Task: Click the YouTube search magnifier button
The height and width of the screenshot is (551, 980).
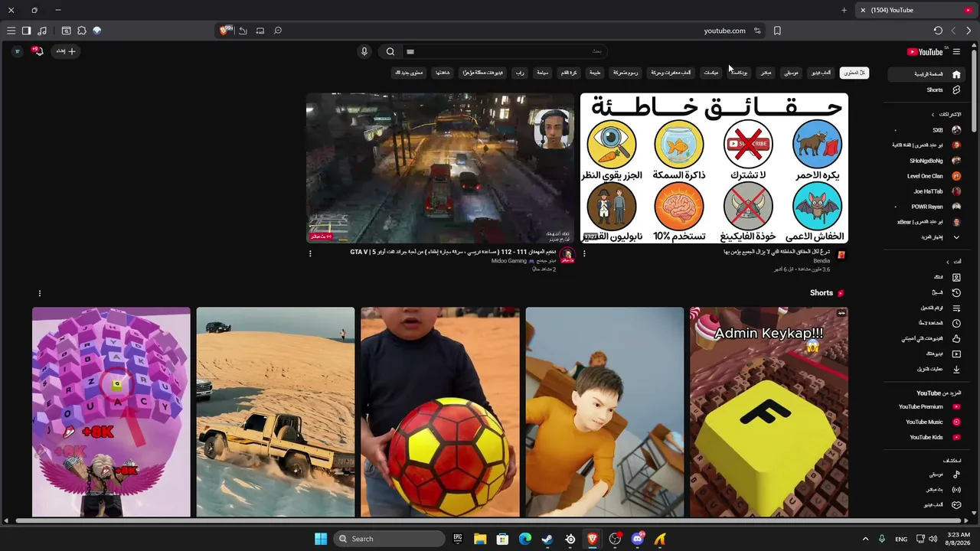Action: point(390,51)
